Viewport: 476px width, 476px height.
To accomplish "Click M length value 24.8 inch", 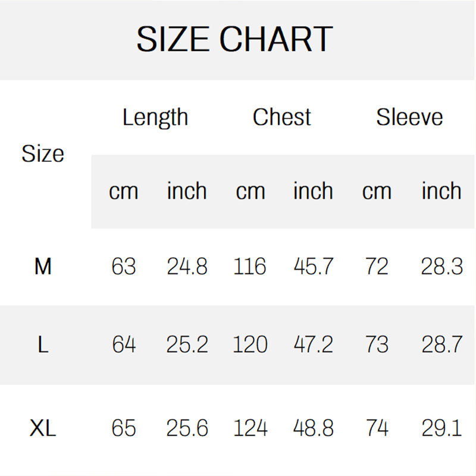I will tap(187, 267).
